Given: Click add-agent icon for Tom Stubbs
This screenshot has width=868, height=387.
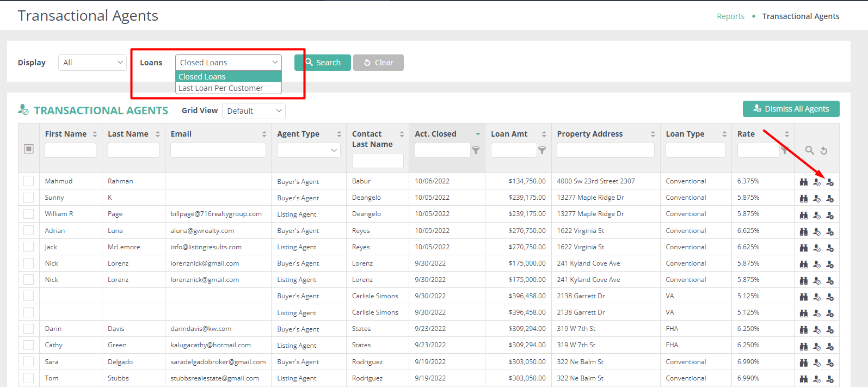Looking at the screenshot, I should coord(829,379).
